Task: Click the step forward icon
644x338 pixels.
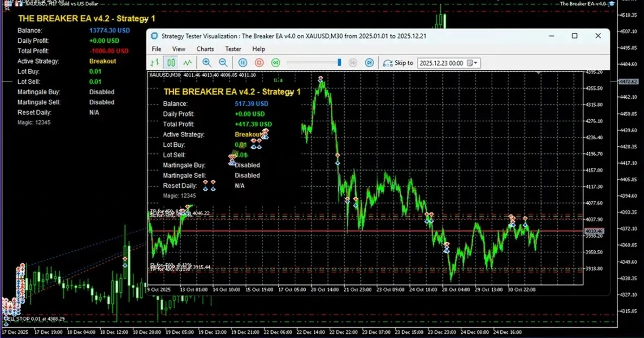Action: click(353, 63)
